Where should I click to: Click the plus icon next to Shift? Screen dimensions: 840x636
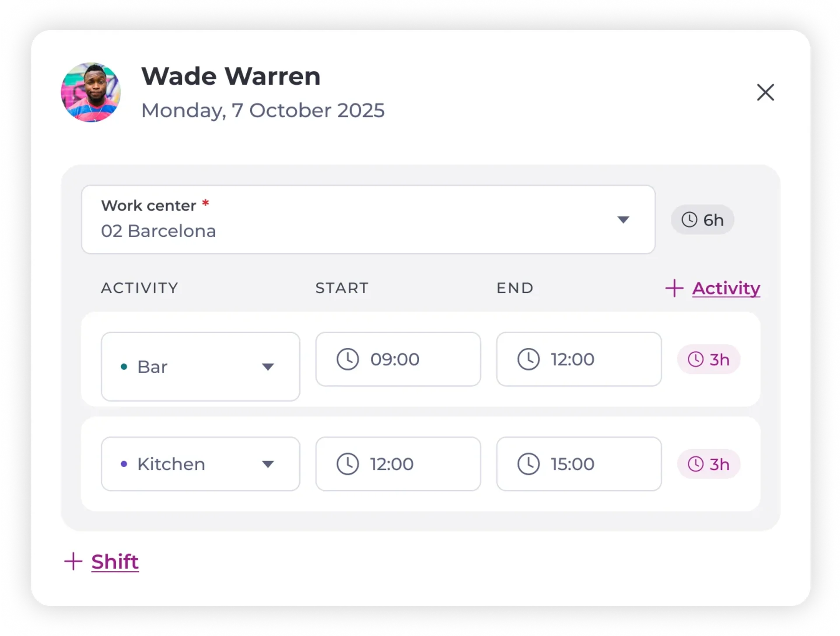[73, 561]
